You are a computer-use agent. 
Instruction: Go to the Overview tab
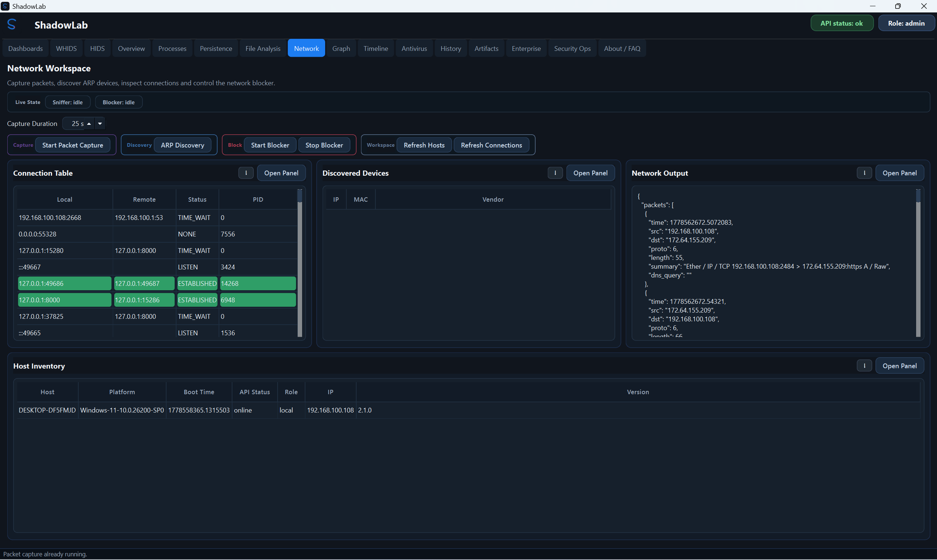point(131,48)
